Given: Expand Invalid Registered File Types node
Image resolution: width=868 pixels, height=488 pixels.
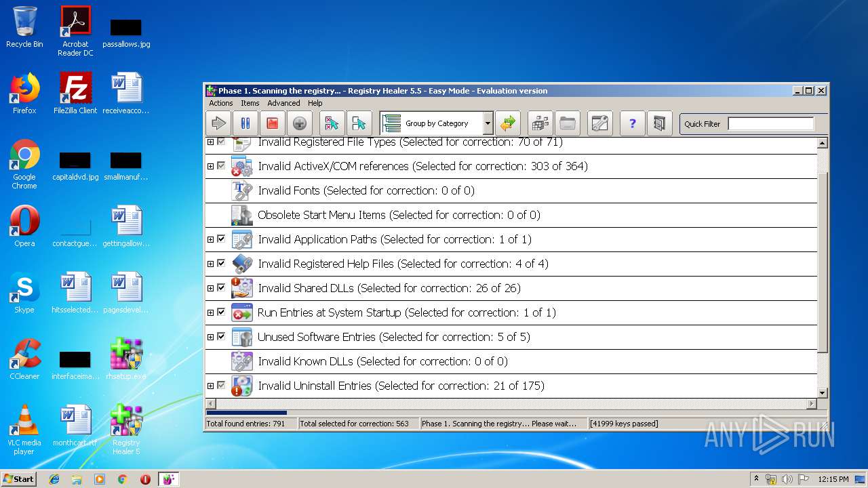Looking at the screenshot, I should 210,142.
